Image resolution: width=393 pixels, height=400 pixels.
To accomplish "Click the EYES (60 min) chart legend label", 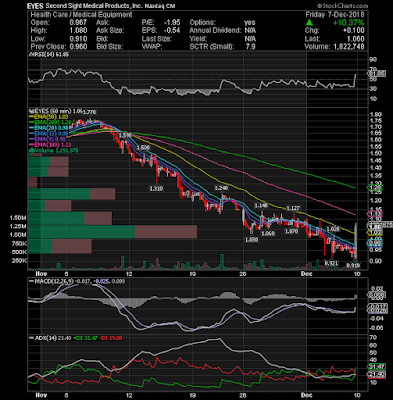I will tap(55, 111).
